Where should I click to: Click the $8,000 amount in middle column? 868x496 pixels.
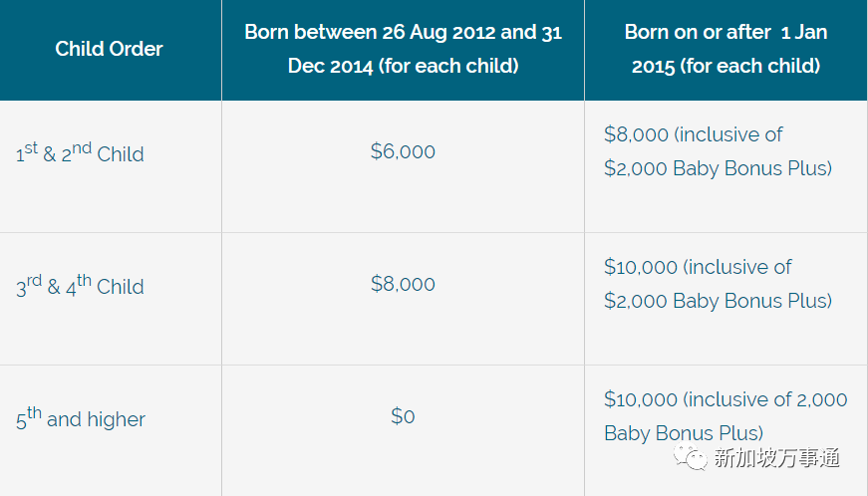[403, 284]
